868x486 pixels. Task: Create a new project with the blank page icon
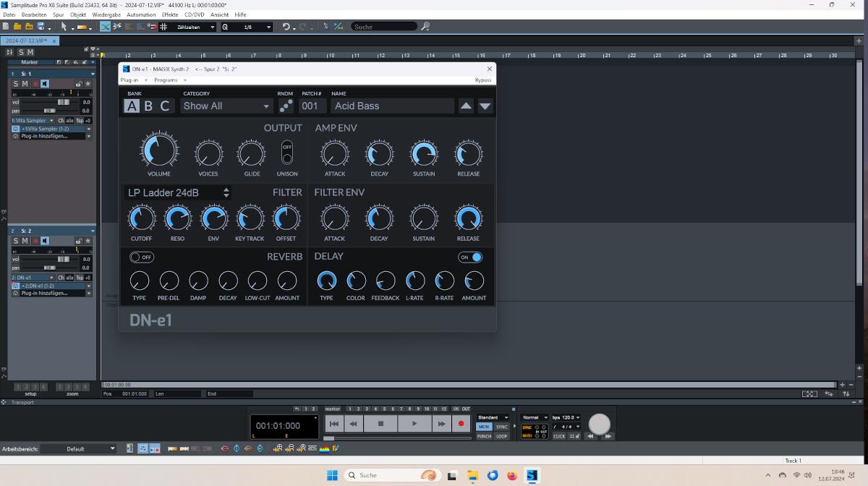6,27
